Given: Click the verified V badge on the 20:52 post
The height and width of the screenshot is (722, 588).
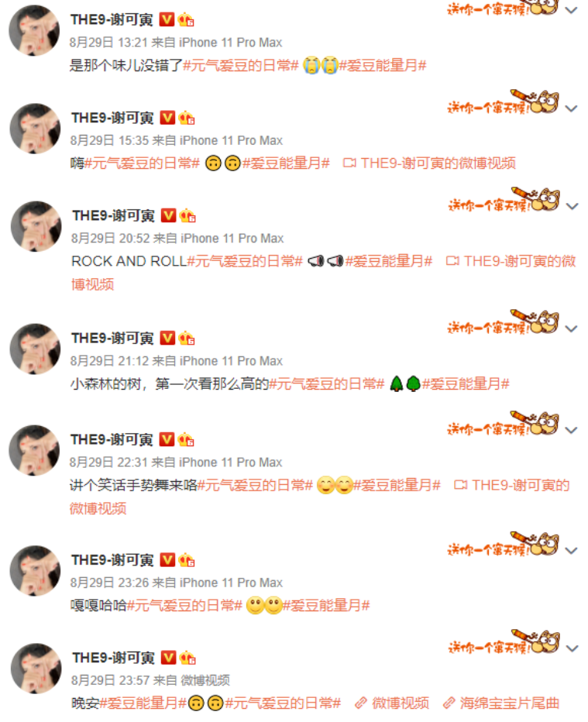Looking at the screenshot, I should point(169,215).
